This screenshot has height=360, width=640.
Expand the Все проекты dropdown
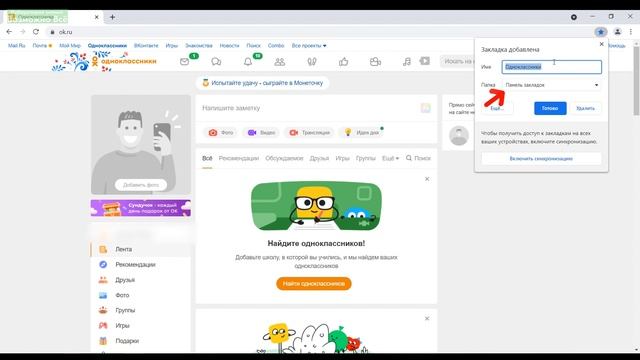tap(309, 46)
